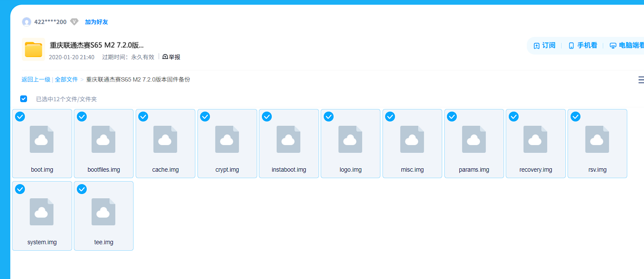Click the cache.img file name
This screenshot has width=644, height=279.
pyautogui.click(x=165, y=170)
